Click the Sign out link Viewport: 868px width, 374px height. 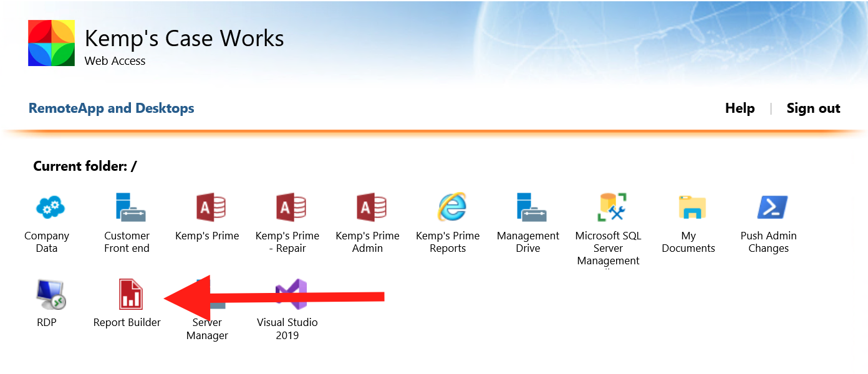point(813,108)
